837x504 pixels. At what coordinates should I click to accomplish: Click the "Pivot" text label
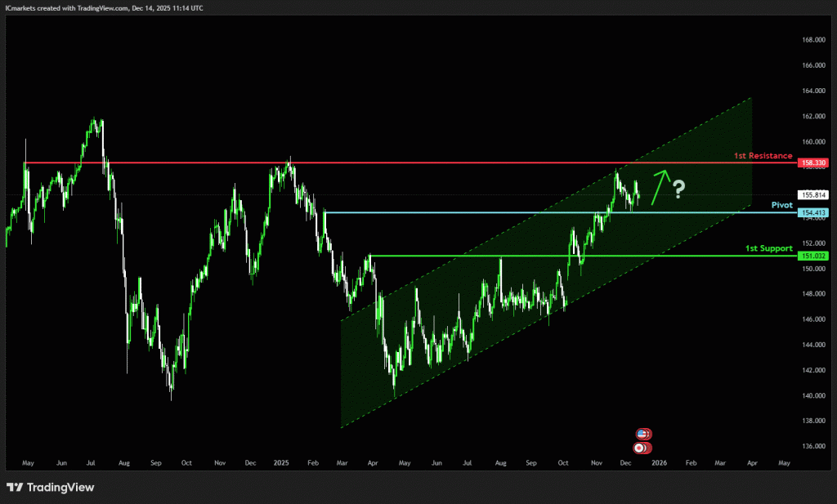781,204
